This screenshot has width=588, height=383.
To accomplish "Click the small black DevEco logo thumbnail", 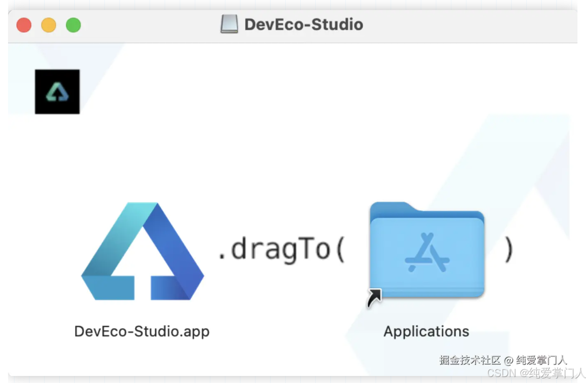I will pyautogui.click(x=57, y=92).
